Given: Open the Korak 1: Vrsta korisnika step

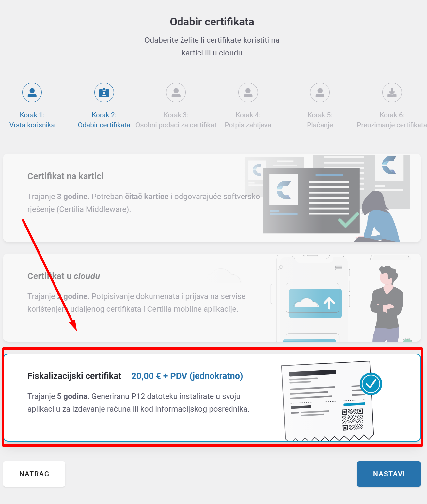Looking at the screenshot, I should click(x=32, y=120).
